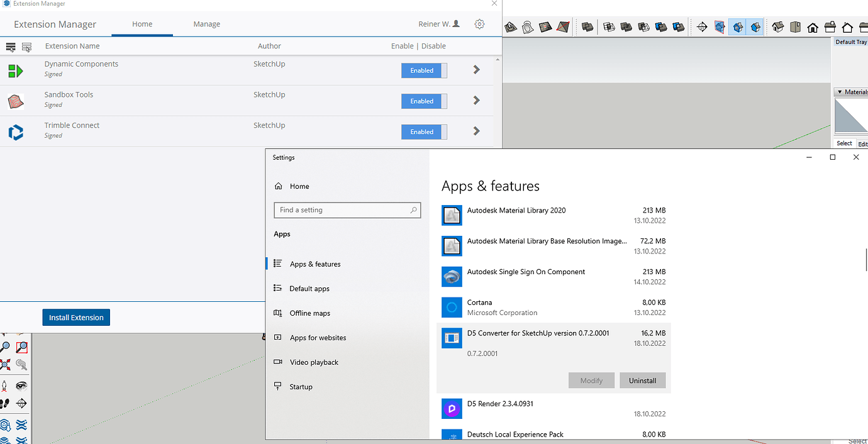868x444 pixels.
Task: Select the Sandbox Stamp tool icon
Action: coord(510,27)
